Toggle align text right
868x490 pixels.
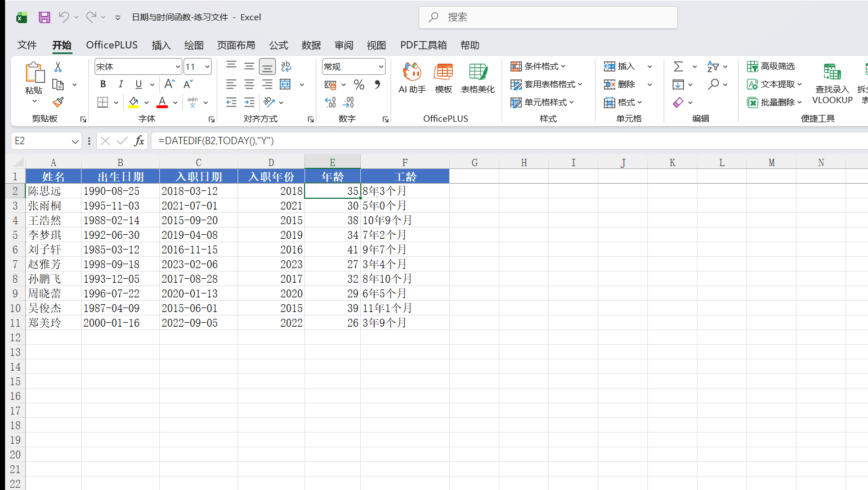pos(267,84)
